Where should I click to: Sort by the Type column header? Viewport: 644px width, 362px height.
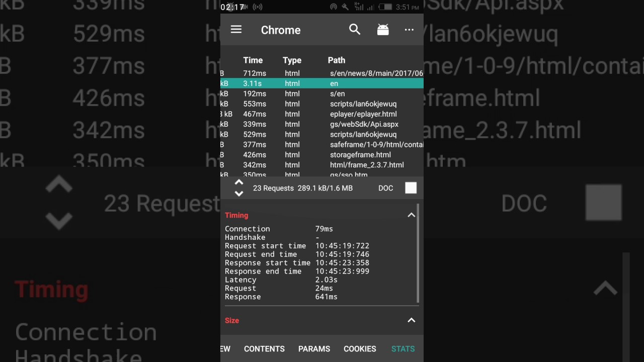click(292, 60)
